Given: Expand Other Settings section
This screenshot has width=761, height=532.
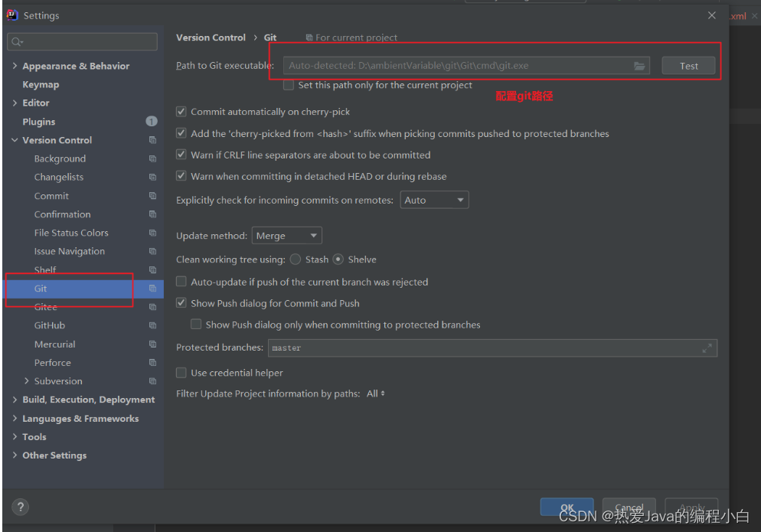Looking at the screenshot, I should pyautogui.click(x=15, y=455).
